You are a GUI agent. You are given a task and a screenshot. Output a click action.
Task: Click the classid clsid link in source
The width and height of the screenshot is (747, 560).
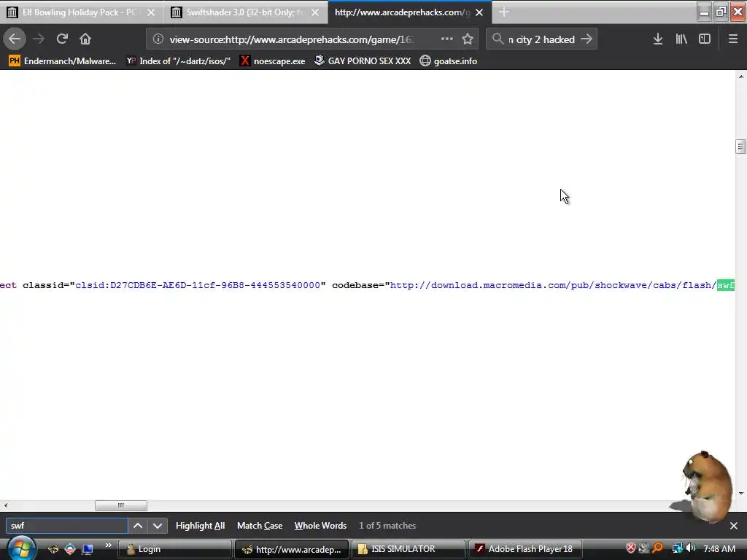(198, 285)
